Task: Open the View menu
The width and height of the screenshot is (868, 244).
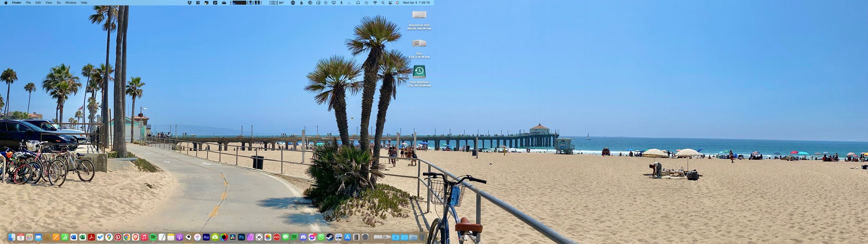Action: (x=49, y=3)
